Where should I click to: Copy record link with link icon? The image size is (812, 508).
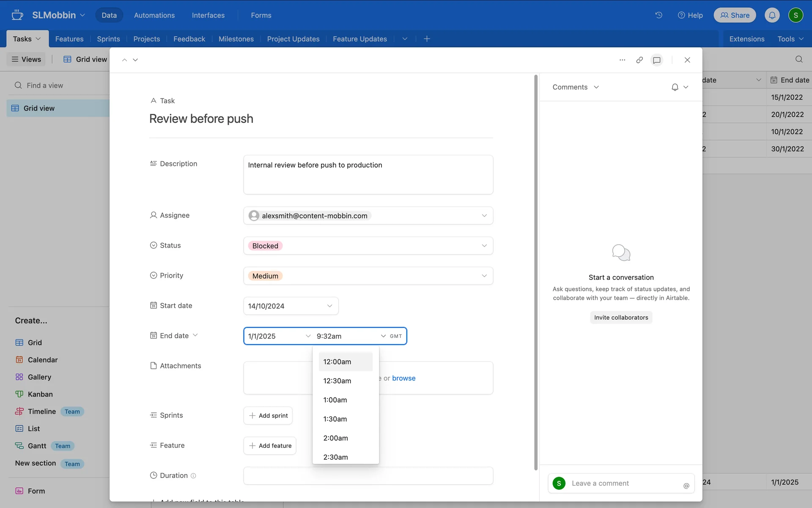639,60
